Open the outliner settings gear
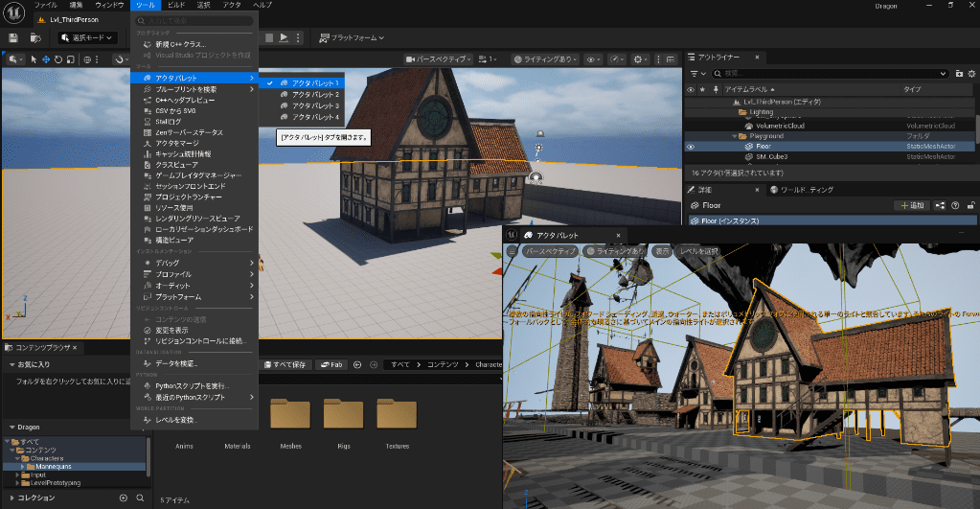The width and height of the screenshot is (980, 509). [x=972, y=74]
